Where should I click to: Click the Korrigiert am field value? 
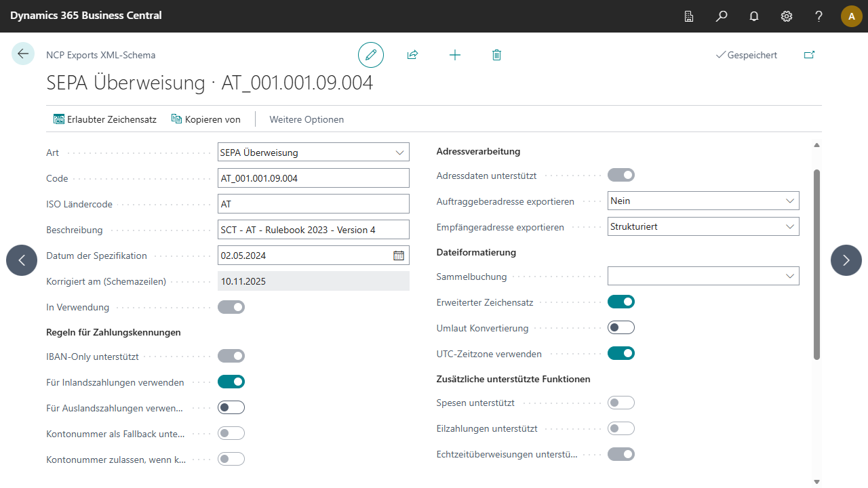[313, 281]
